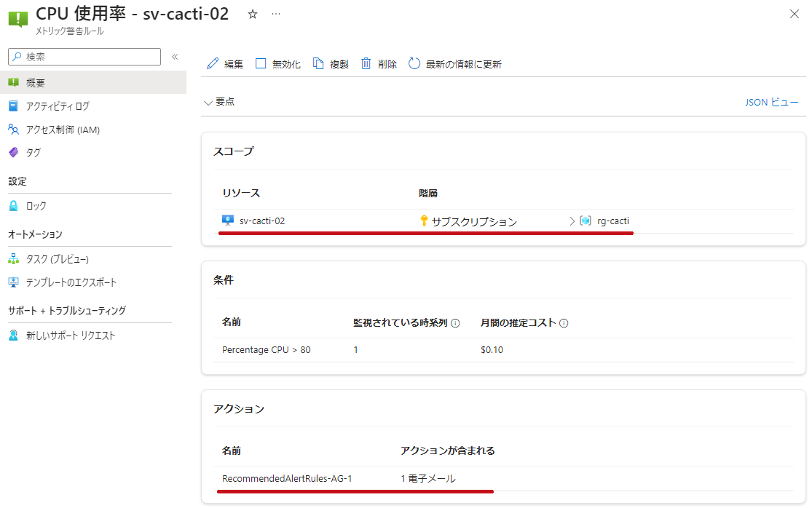The width and height of the screenshot is (812, 508).
Task: Click the スコープ card heading
Action: click(234, 151)
